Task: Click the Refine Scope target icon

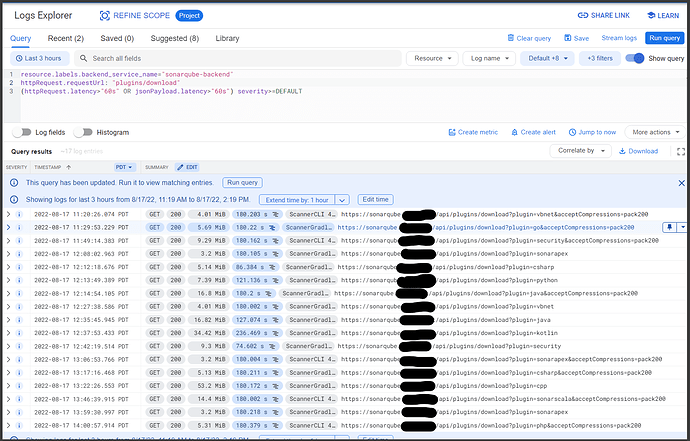Action: pos(104,16)
